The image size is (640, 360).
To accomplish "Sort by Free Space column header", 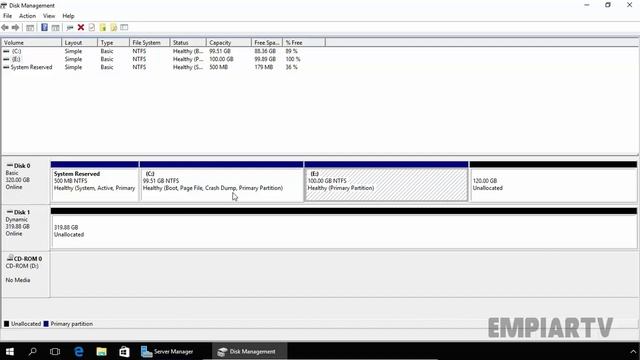I will [267, 42].
